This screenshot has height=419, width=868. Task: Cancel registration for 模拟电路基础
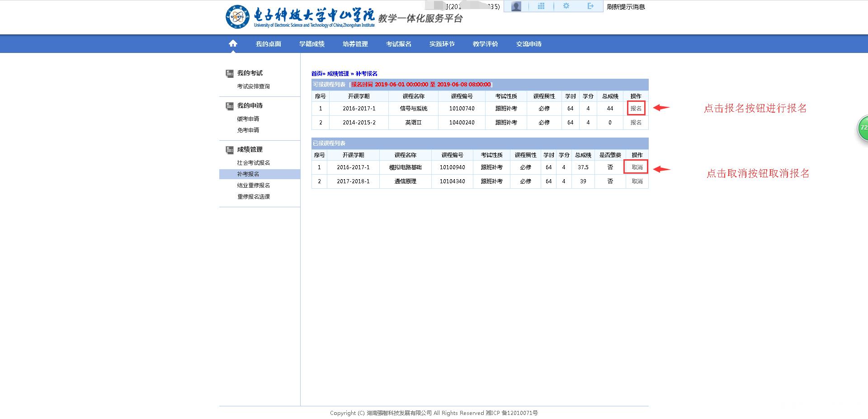(637, 167)
